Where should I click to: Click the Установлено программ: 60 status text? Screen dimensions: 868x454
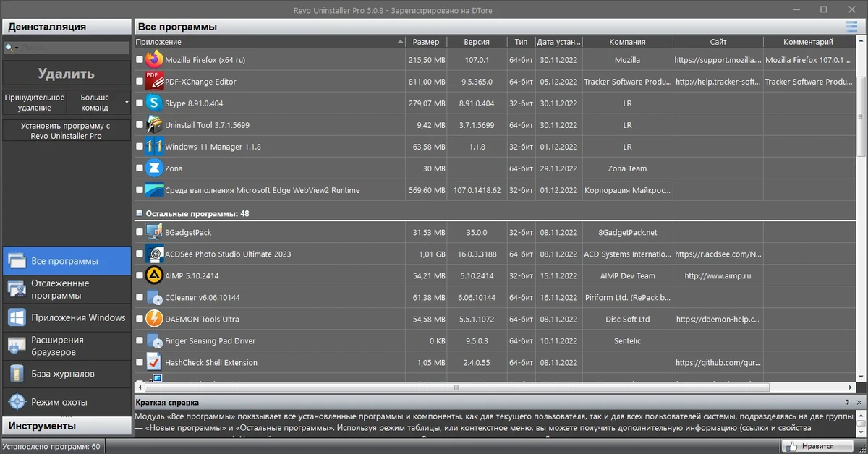(52, 446)
